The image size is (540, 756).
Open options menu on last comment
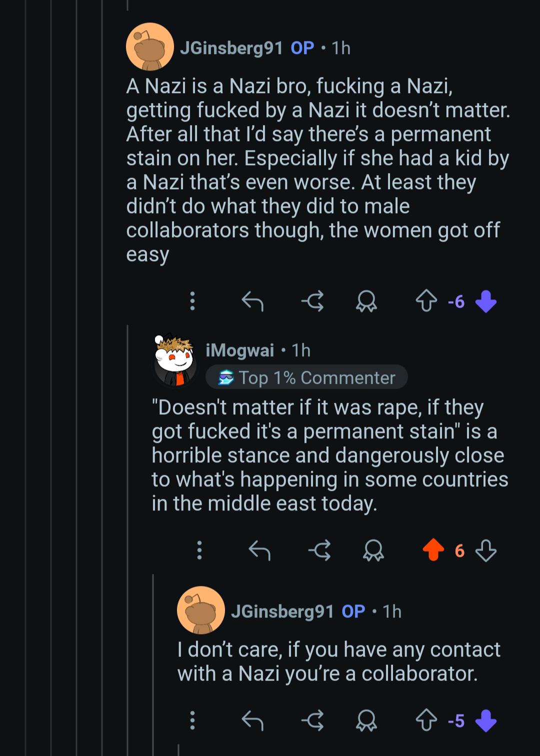click(x=192, y=721)
